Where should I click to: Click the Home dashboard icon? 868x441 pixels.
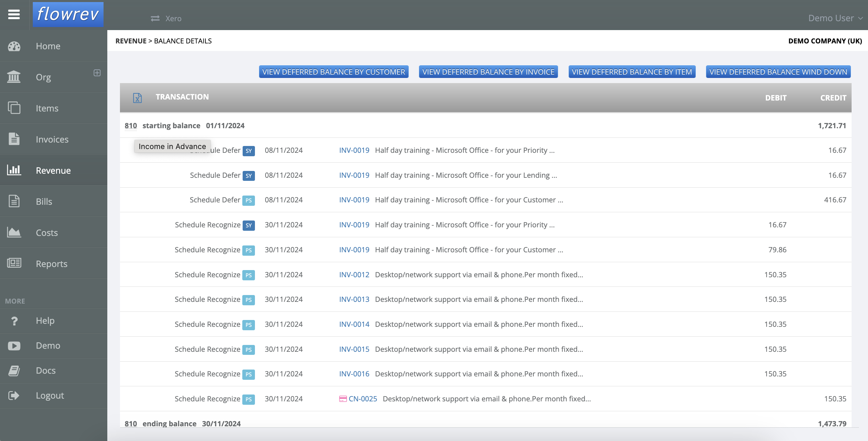14,46
